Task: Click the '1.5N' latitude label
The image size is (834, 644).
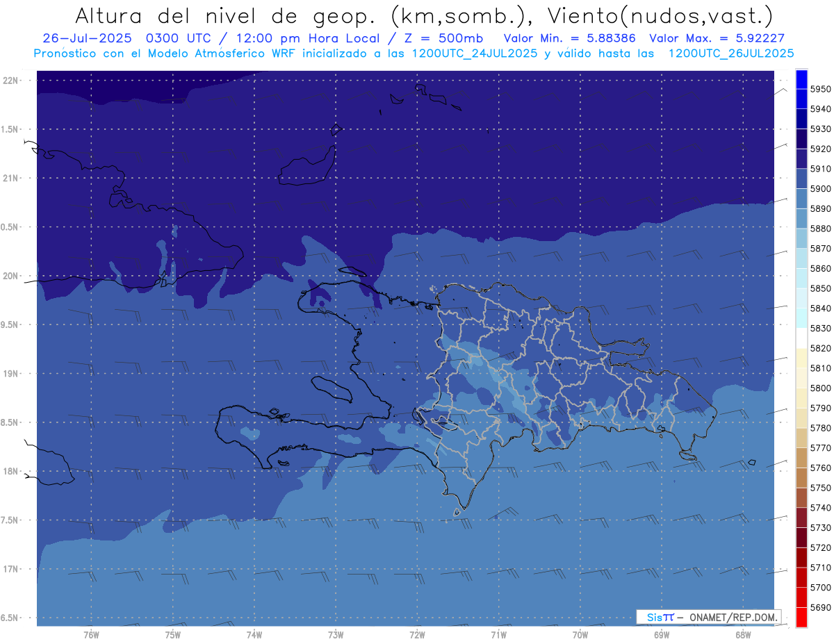Action: coord(10,129)
